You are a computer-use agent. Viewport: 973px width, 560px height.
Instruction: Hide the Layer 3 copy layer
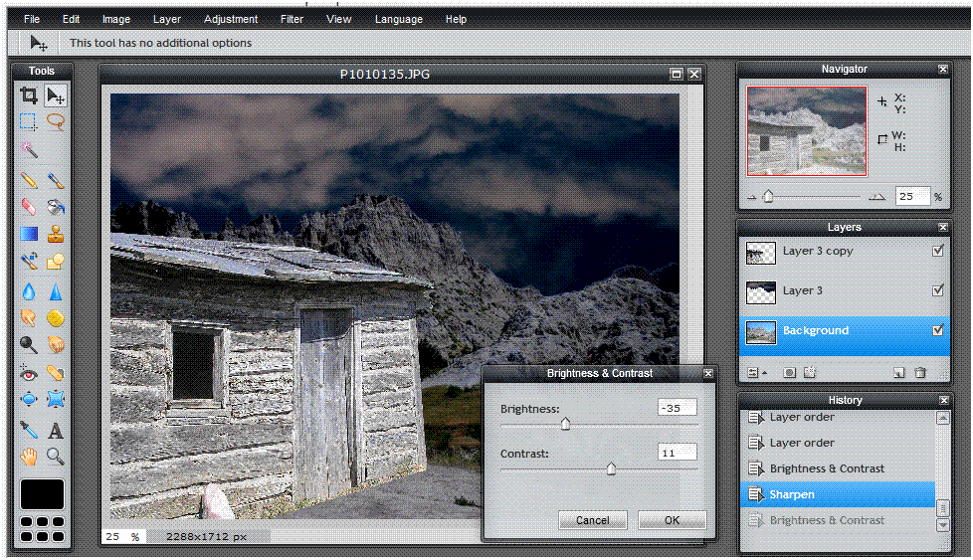tap(938, 252)
